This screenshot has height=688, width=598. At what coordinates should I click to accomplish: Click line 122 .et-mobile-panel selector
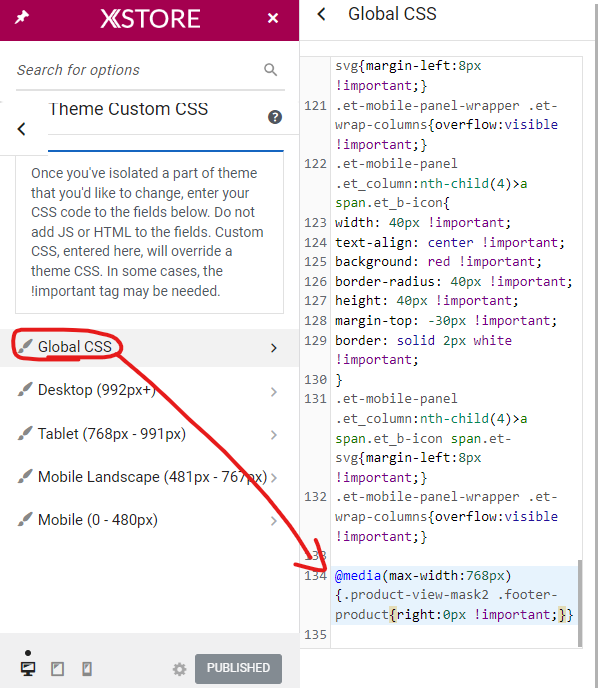pos(396,164)
